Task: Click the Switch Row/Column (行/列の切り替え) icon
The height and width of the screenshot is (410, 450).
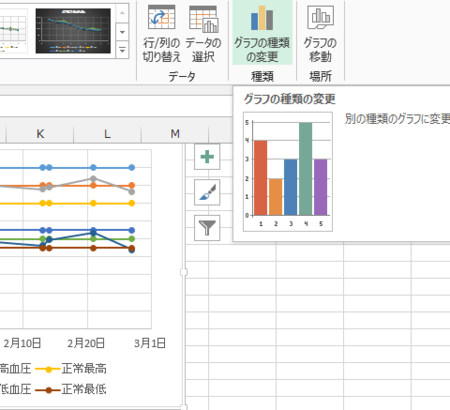Action: [x=162, y=17]
